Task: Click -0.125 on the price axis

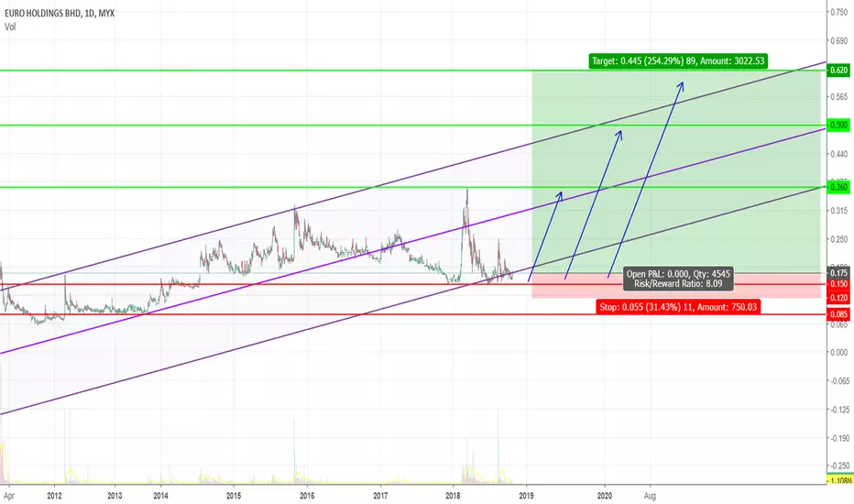Action: pyautogui.click(x=838, y=410)
